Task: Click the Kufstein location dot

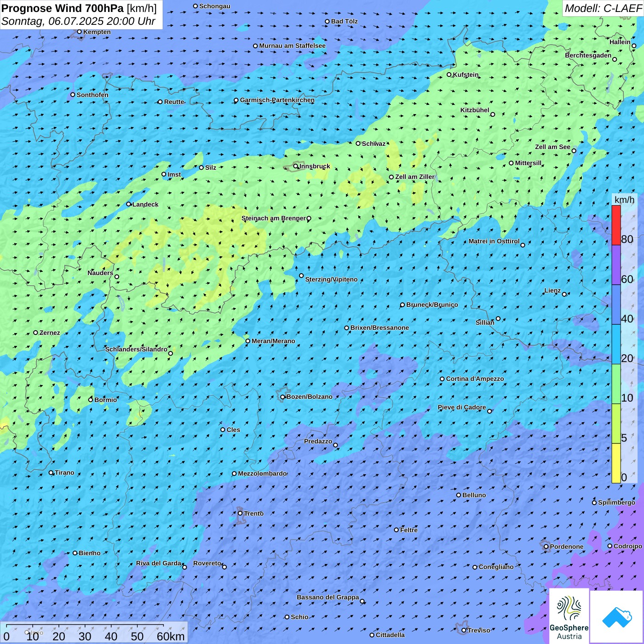Action: [x=449, y=75]
